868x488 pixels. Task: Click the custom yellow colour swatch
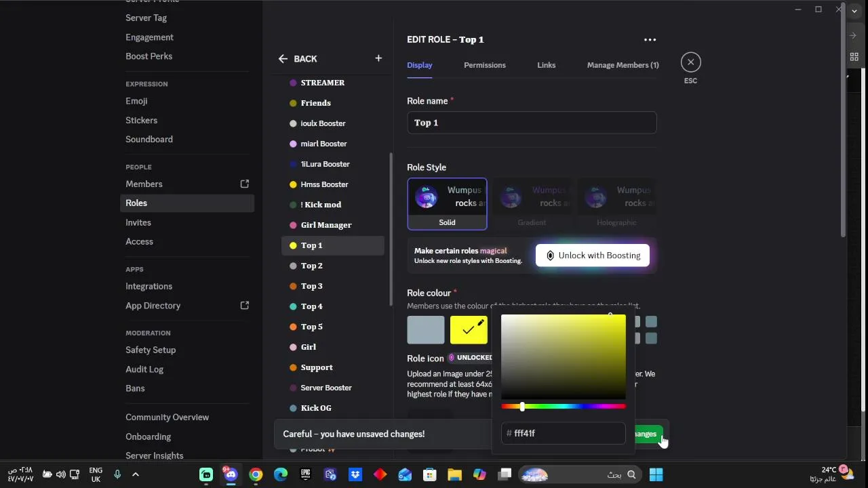click(469, 330)
